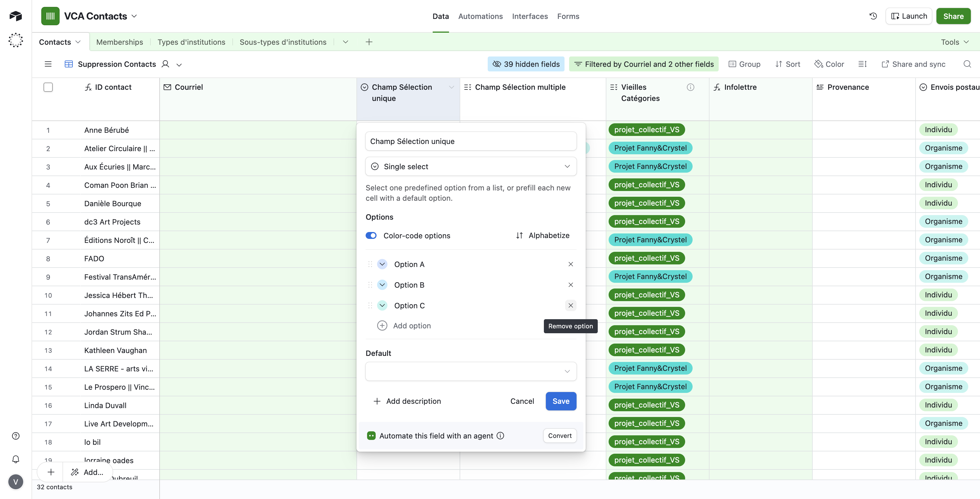Click the blue Save button
The width and height of the screenshot is (980, 499).
pos(560,401)
